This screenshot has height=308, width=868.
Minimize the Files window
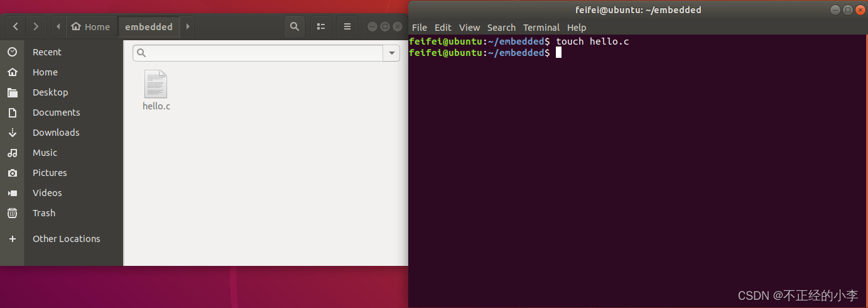point(372,26)
